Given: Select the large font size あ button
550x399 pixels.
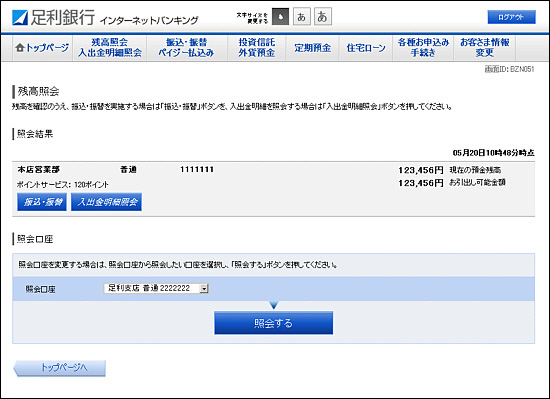Looking at the screenshot, I should pyautogui.click(x=323, y=17).
